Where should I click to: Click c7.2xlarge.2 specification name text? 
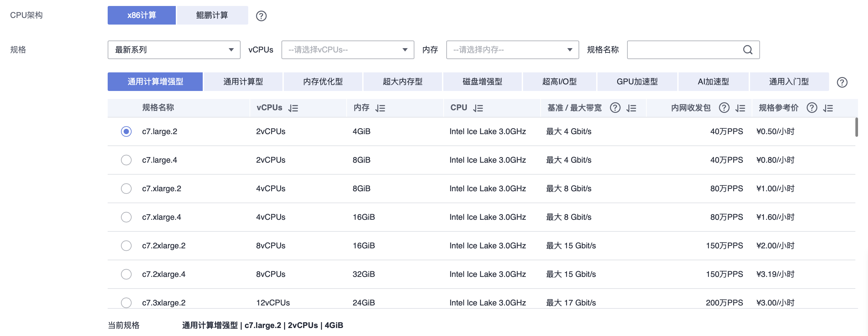[x=163, y=246]
